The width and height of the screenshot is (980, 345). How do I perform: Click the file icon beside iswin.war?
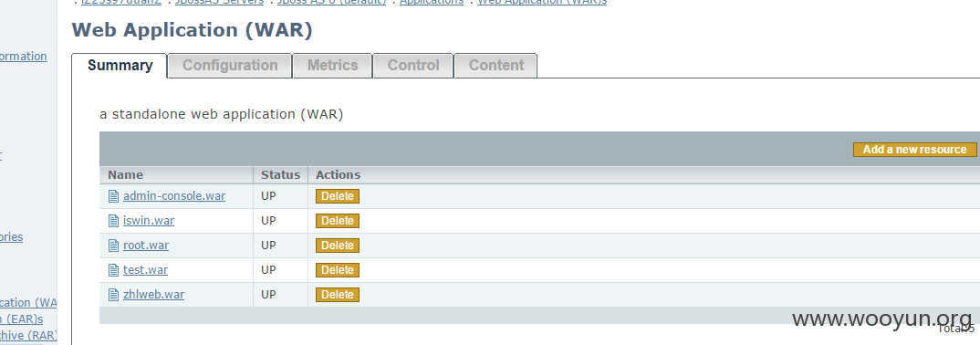pyautogui.click(x=113, y=221)
